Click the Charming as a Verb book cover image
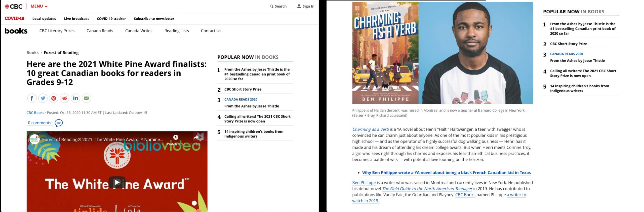The height and width of the screenshot is (212, 644). [x=385, y=53]
